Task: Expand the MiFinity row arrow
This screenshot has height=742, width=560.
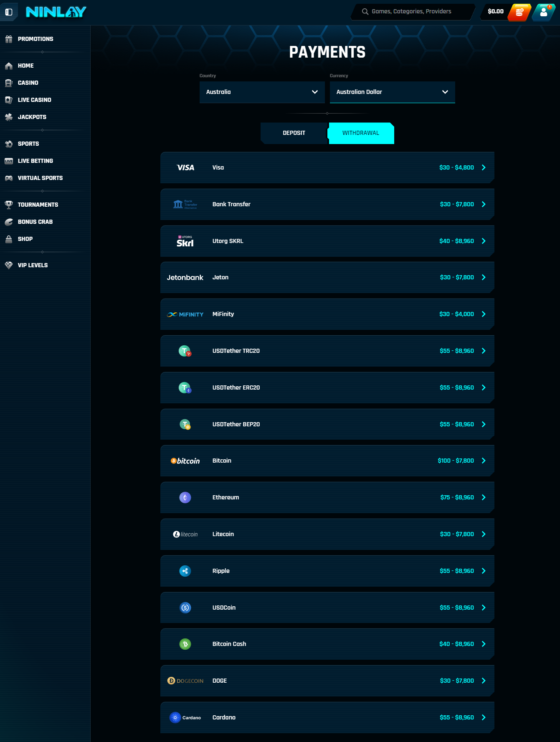Action: click(x=484, y=314)
